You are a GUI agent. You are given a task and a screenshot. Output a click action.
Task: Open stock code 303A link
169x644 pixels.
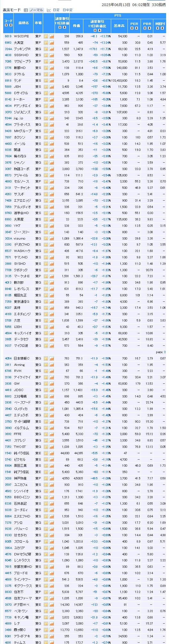pos(8,238)
